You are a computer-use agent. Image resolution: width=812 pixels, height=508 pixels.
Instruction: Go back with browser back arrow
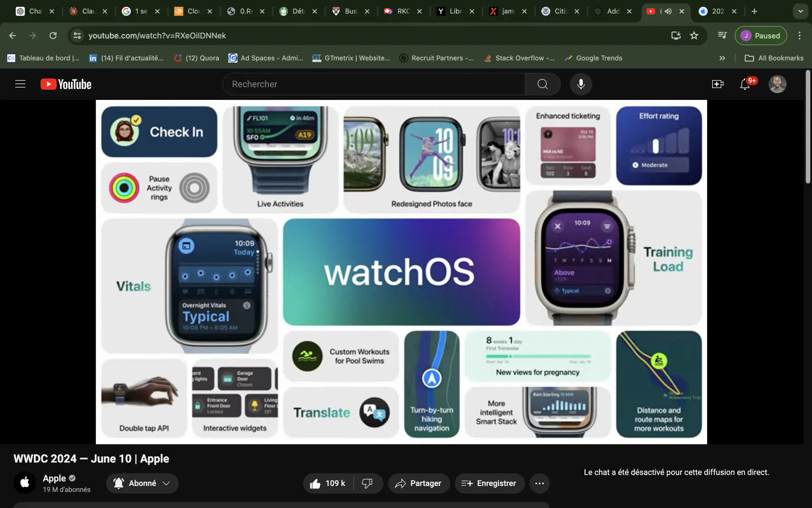(x=13, y=36)
